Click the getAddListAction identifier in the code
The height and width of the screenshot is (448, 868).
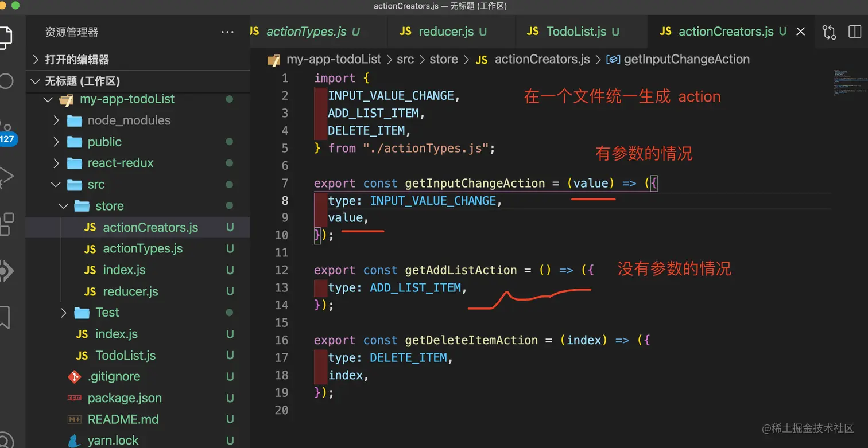coord(461,270)
